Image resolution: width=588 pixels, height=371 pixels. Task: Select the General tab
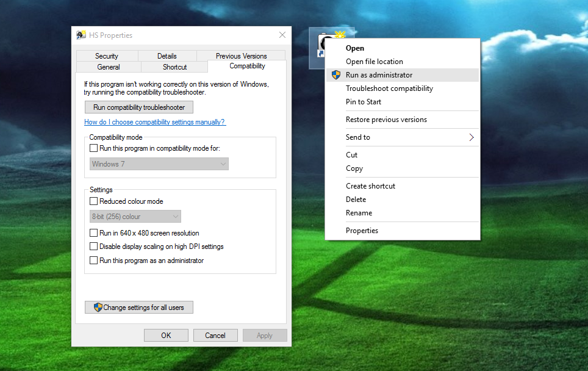tap(109, 67)
